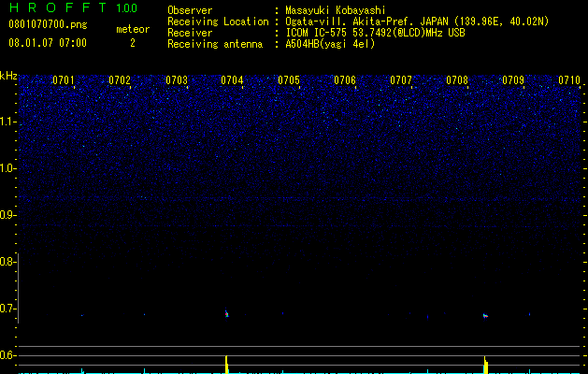Select the 0707 time axis label
The height and width of the screenshot is (374, 588).
coord(401,80)
